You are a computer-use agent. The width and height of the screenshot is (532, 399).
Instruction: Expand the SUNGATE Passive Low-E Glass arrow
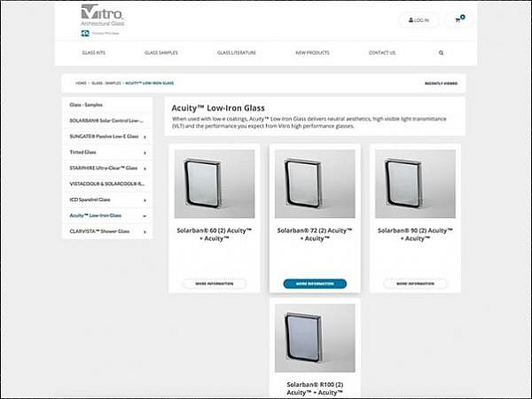[x=145, y=137]
